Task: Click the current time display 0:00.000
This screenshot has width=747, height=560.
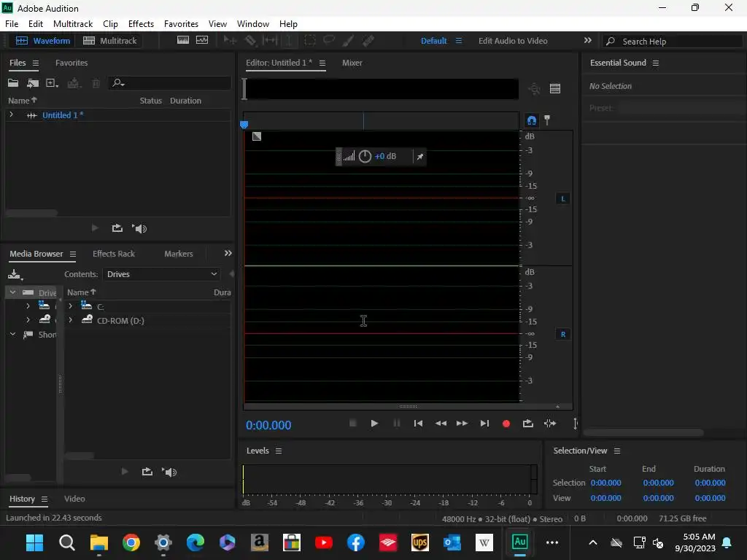Action: 268,425
